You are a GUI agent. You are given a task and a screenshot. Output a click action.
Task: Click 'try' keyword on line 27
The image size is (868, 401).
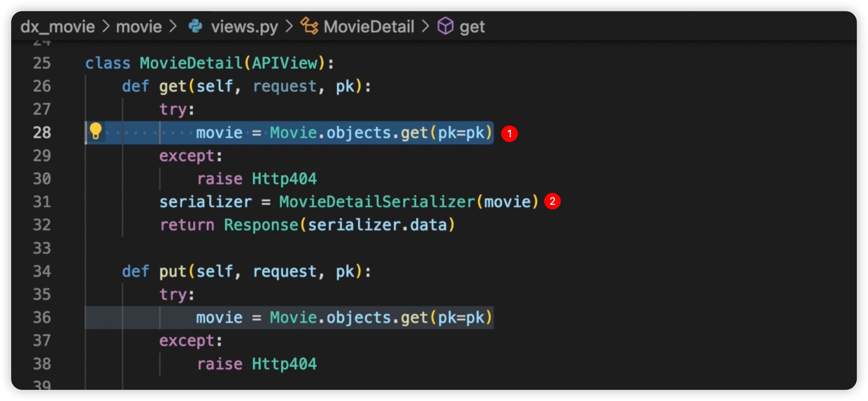[x=173, y=110]
